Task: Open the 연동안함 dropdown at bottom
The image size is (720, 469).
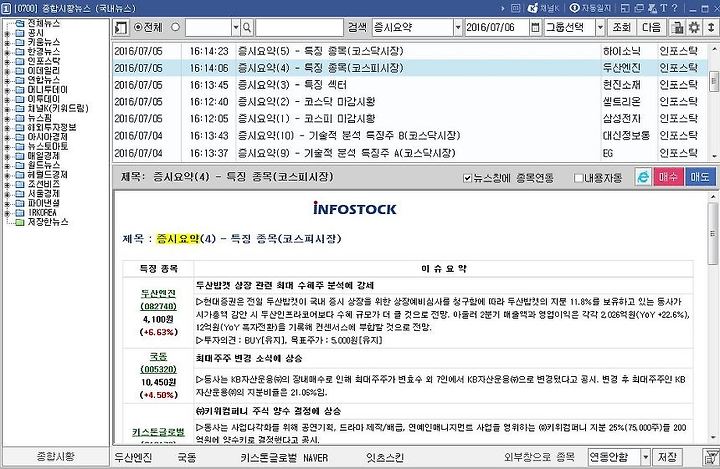Action: pyautogui.click(x=645, y=457)
